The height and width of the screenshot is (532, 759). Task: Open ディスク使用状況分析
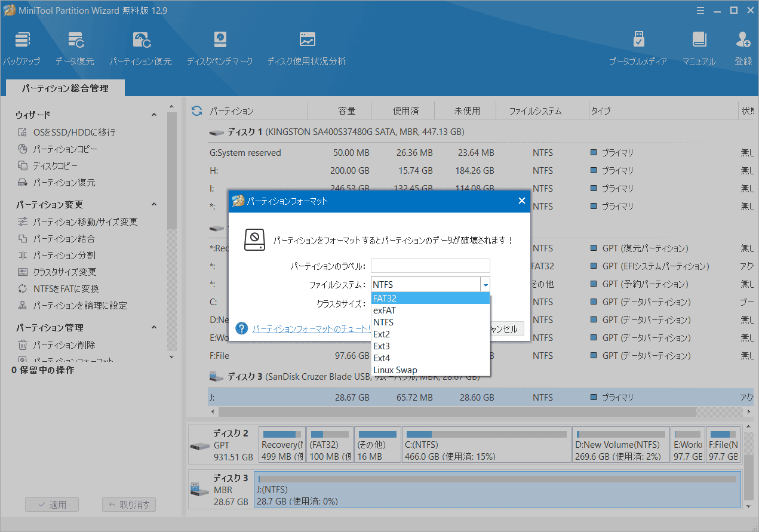[306, 49]
